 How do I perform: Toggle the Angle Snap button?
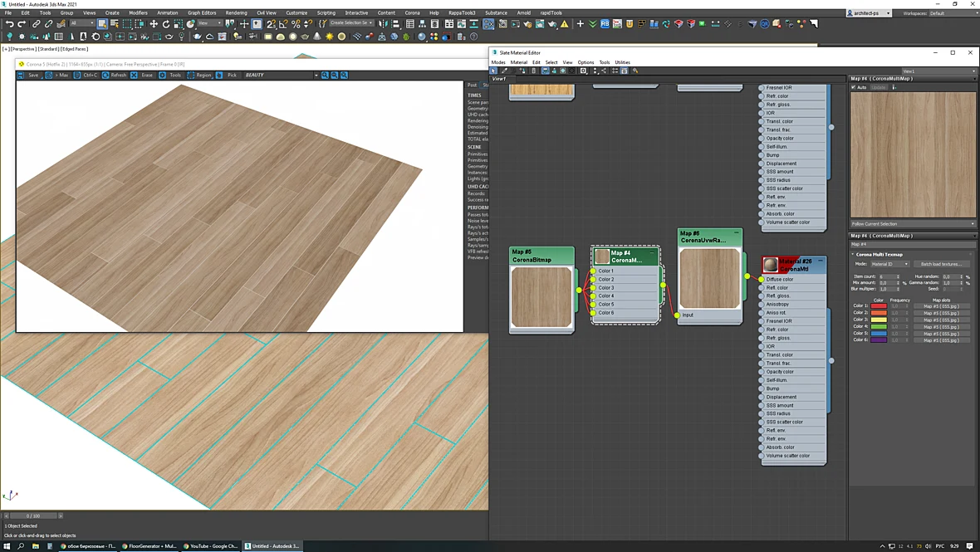coord(283,24)
